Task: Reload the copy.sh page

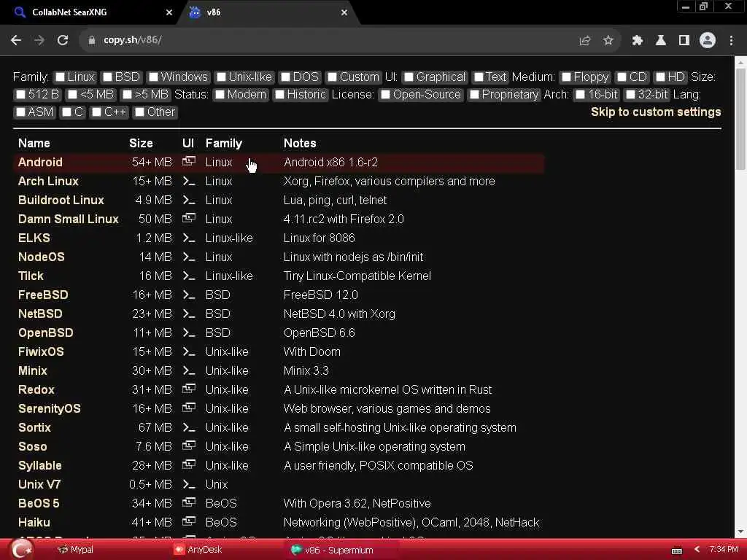Action: (63, 41)
